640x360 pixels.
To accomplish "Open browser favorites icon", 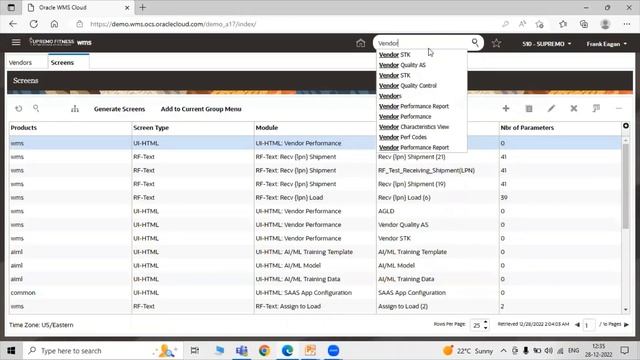I will 563,24.
